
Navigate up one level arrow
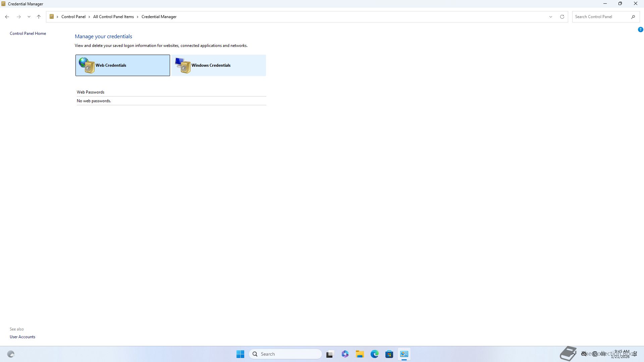tap(39, 17)
